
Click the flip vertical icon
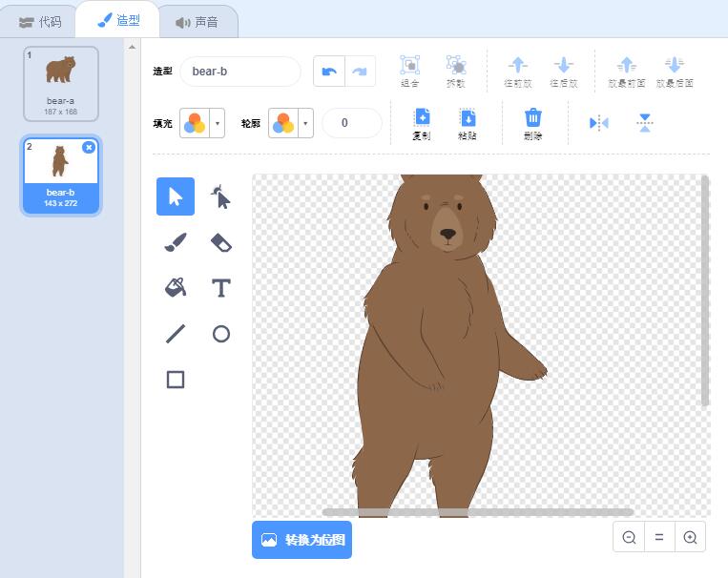point(645,123)
